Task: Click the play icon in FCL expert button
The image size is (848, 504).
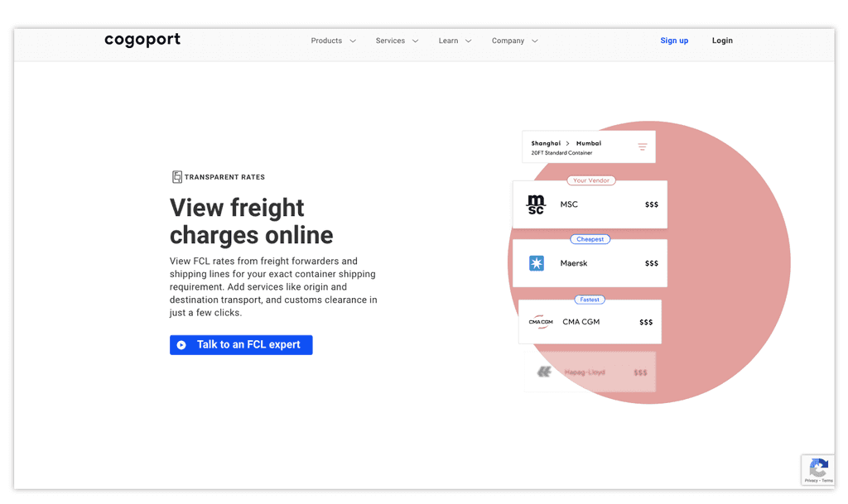Action: 181,344
